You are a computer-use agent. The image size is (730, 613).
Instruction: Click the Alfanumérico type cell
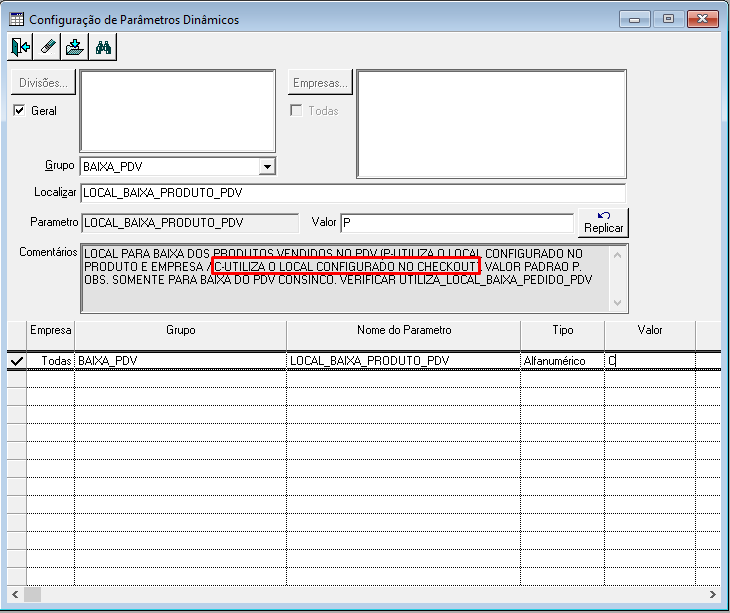(562, 361)
